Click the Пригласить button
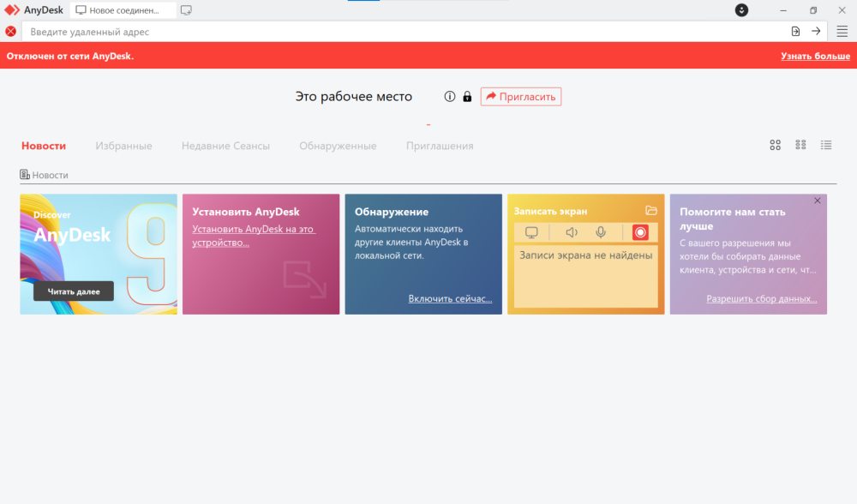857x504 pixels. 521,97
